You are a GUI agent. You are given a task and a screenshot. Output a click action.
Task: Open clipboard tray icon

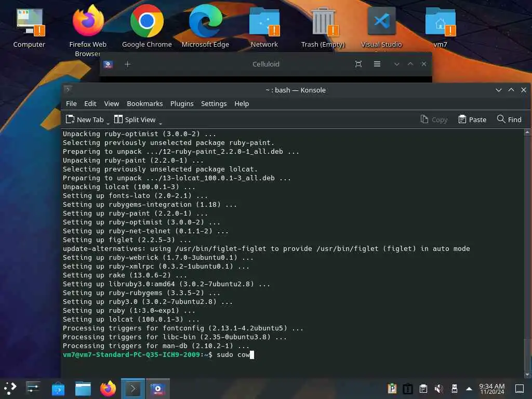423,389
